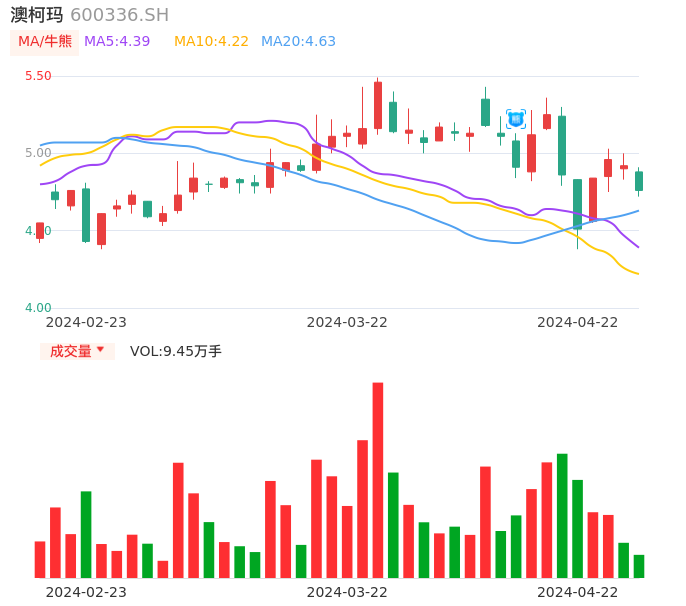Image resolution: width=686 pixels, height=606 pixels.
Task: Click the tallest red candlestick near 5.50
Action: [378, 105]
